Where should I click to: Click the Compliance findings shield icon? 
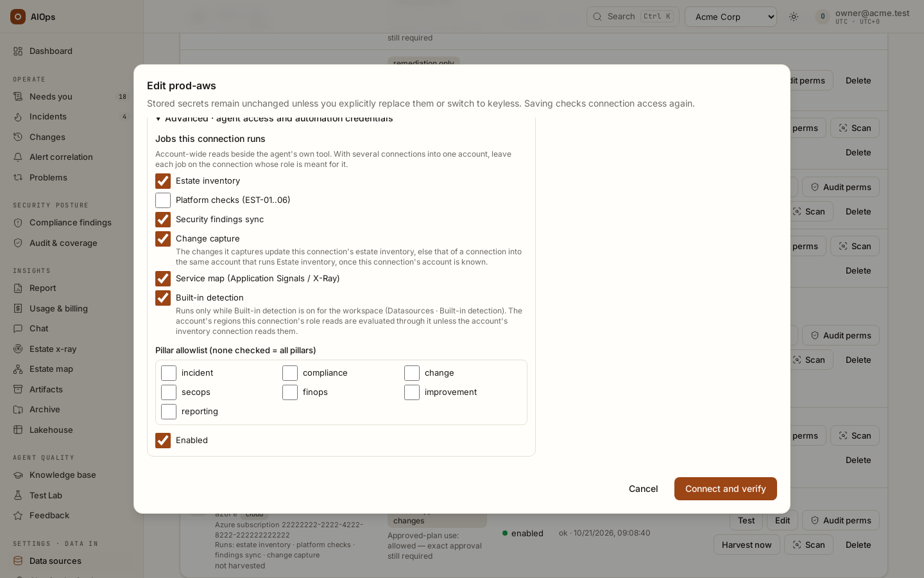coord(18,223)
